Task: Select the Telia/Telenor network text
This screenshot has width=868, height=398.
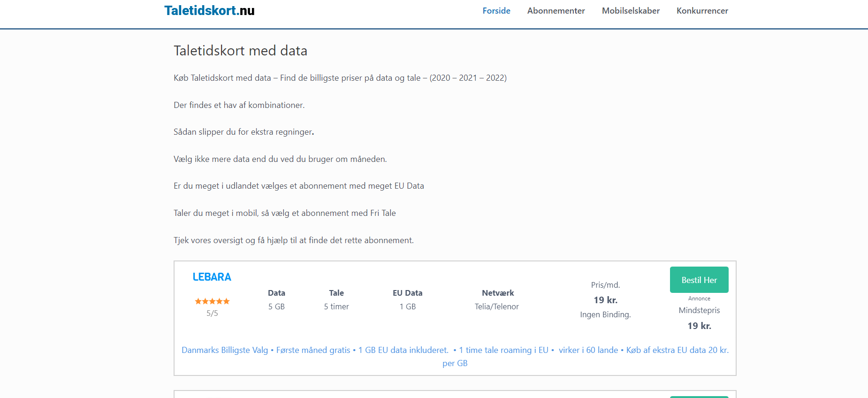Action: pyautogui.click(x=496, y=306)
